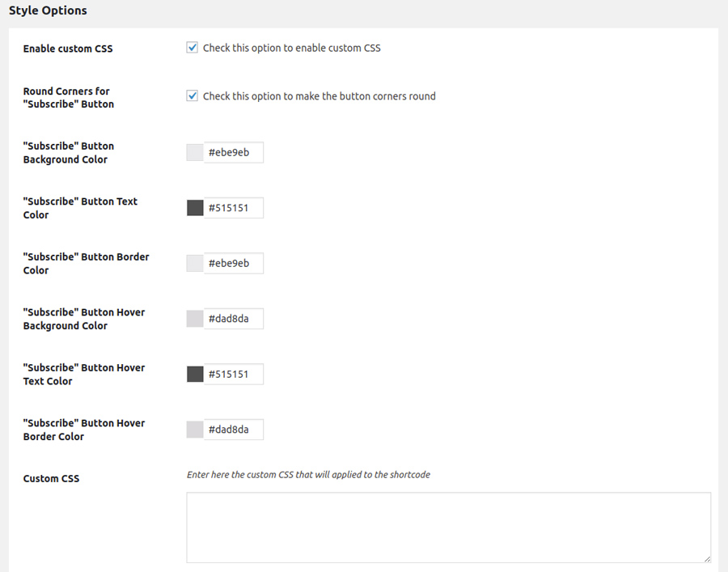Open the Hover Background Color swatch
This screenshot has height=572, width=728.
click(195, 319)
